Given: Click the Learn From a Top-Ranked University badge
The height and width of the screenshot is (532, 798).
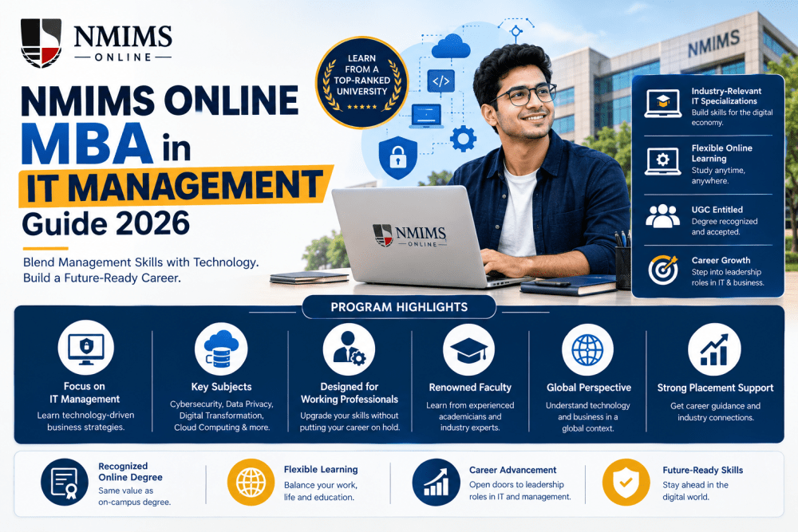Looking at the screenshot, I should (361, 82).
